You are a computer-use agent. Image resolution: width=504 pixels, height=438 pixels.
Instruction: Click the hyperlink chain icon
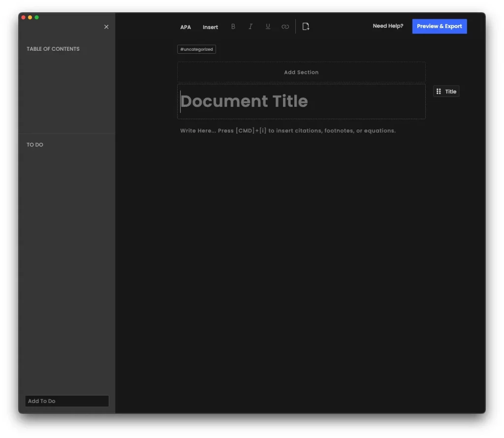(285, 27)
